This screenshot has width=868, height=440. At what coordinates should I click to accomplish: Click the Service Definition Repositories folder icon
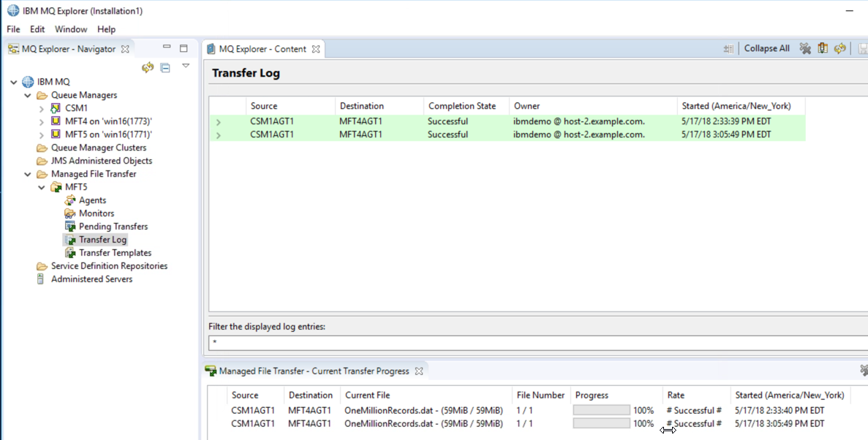(x=42, y=266)
